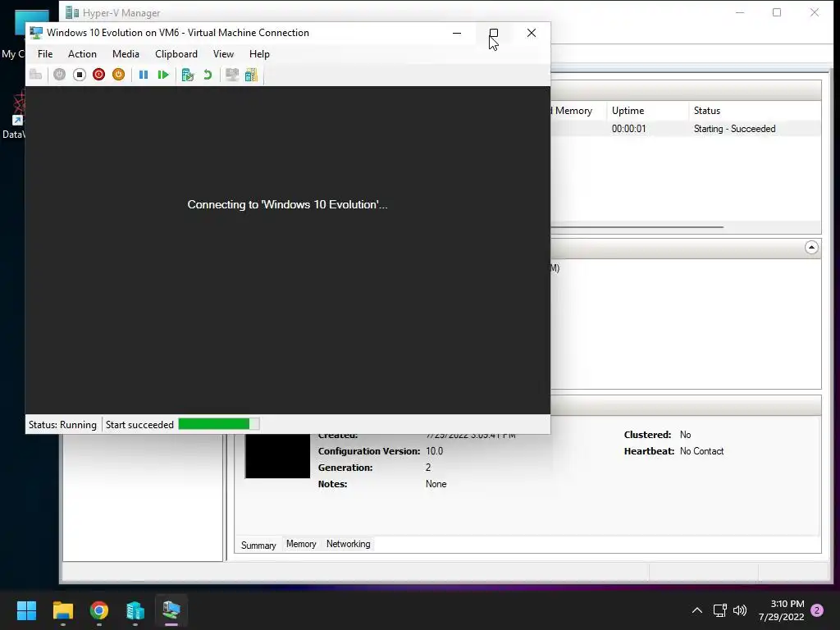Screen dimensions: 840x630
Task: Open the Action menu
Action: (x=82, y=54)
